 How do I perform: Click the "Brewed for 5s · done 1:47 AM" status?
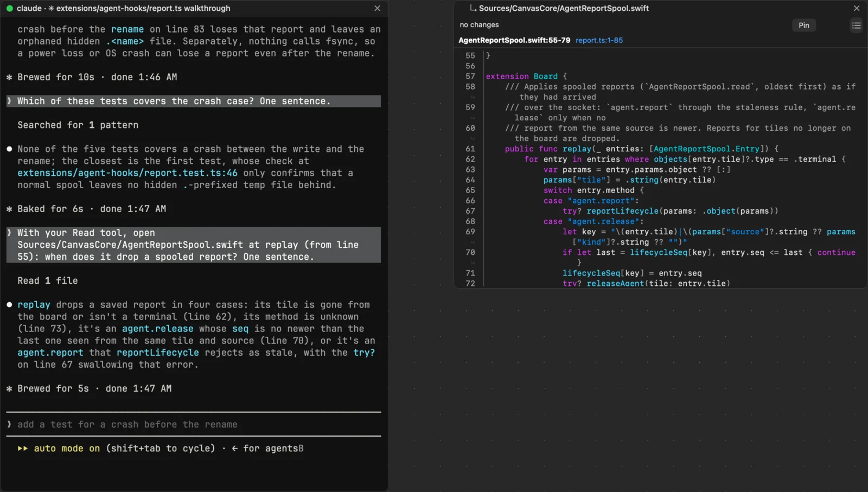pyautogui.click(x=89, y=389)
